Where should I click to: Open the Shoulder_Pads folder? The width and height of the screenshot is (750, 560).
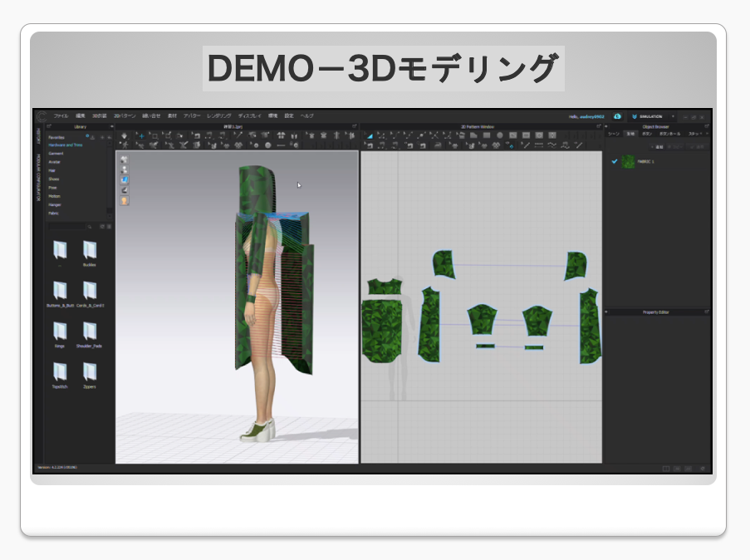tap(89, 332)
